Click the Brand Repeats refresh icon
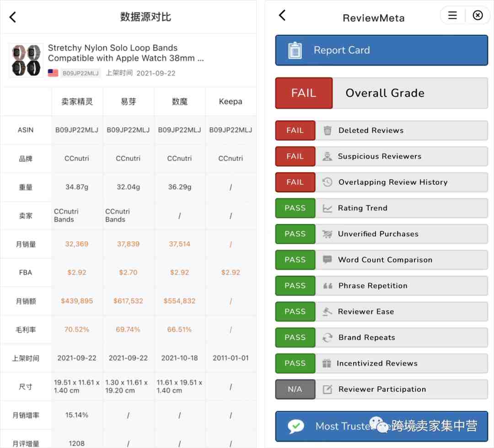The width and height of the screenshot is (494, 448). point(328,337)
